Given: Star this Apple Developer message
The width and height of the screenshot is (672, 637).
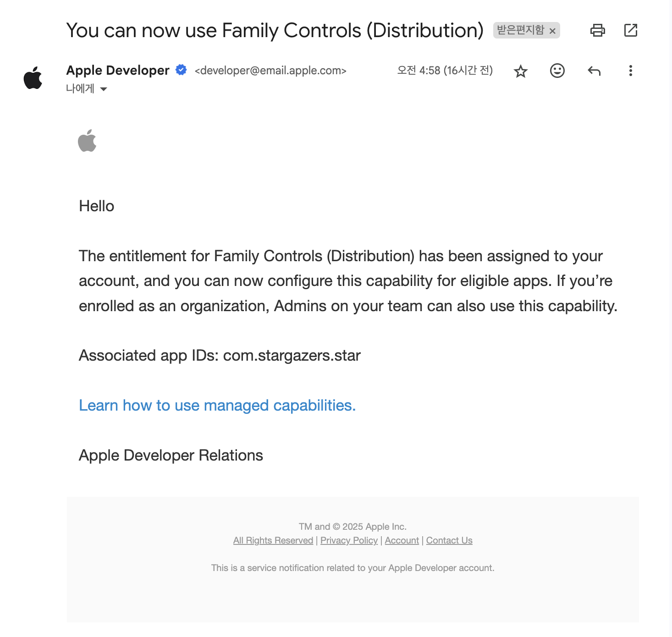Looking at the screenshot, I should [x=521, y=71].
